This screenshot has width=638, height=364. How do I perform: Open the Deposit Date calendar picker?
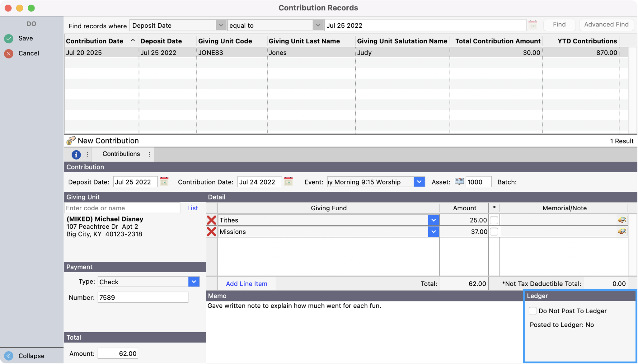pos(164,182)
